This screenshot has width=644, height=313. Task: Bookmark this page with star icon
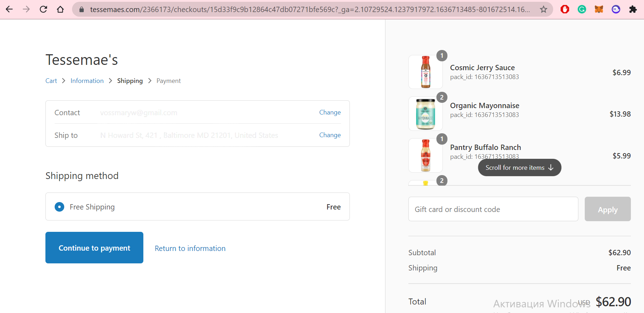pos(543,9)
